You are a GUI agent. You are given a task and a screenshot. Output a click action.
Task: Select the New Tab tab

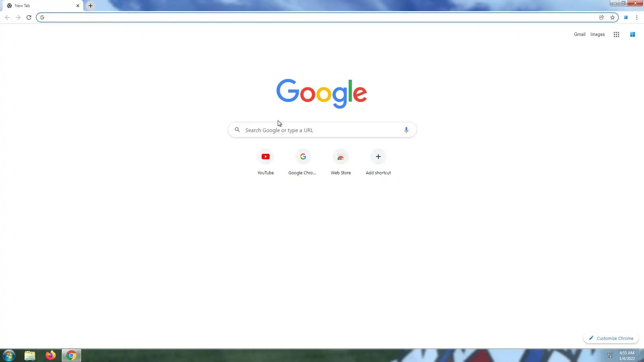pos(37,6)
